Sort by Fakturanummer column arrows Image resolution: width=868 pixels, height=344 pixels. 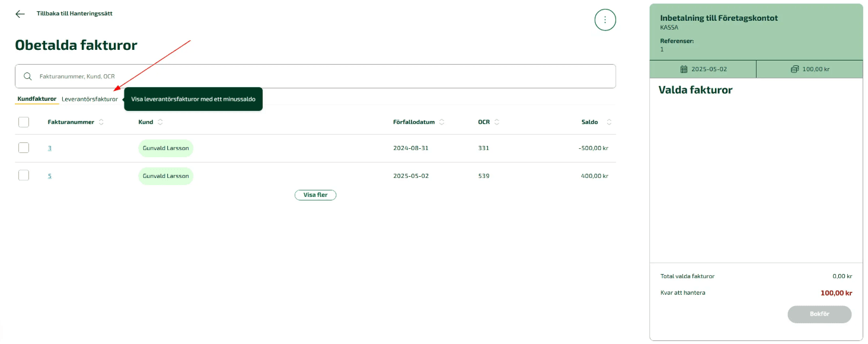[x=101, y=122]
